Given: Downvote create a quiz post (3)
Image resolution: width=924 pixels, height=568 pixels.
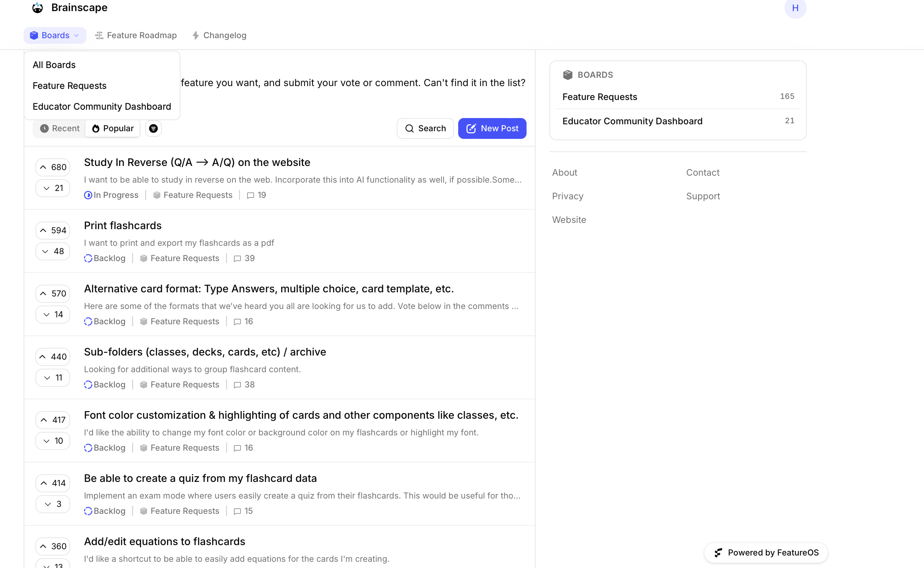Looking at the screenshot, I should (53, 504).
